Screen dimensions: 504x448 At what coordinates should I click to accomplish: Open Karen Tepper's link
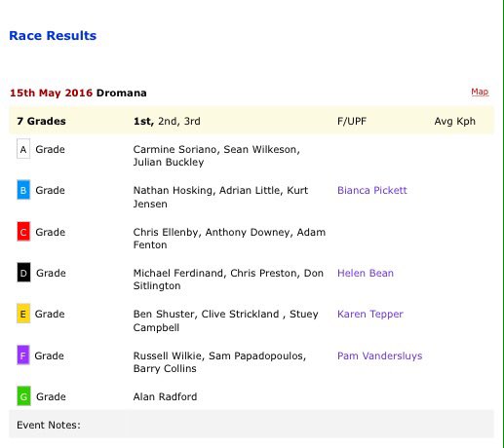[x=370, y=315]
